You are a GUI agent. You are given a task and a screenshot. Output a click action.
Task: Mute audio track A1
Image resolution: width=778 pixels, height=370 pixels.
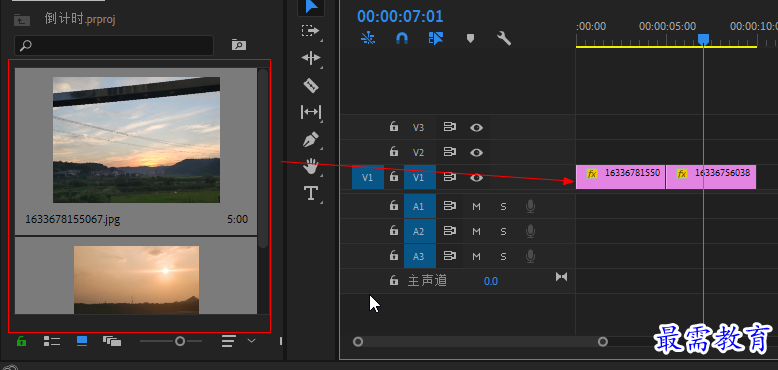(x=476, y=206)
